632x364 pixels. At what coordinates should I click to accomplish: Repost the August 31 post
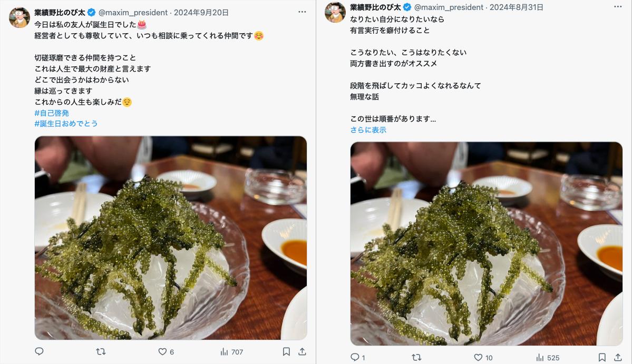point(416,358)
